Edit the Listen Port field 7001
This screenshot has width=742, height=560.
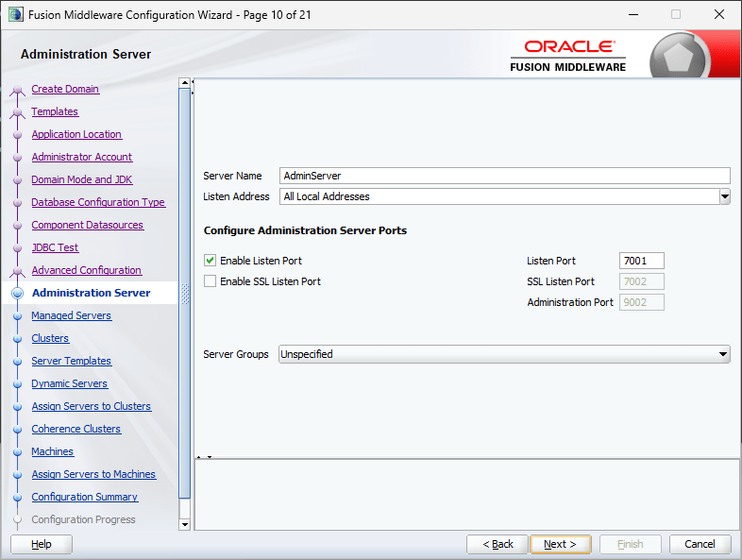click(641, 261)
